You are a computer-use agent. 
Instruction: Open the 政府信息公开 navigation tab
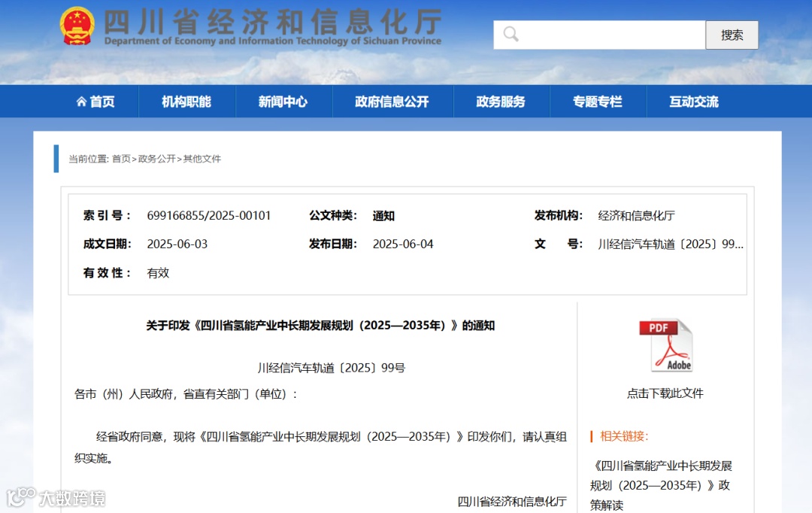(392, 102)
